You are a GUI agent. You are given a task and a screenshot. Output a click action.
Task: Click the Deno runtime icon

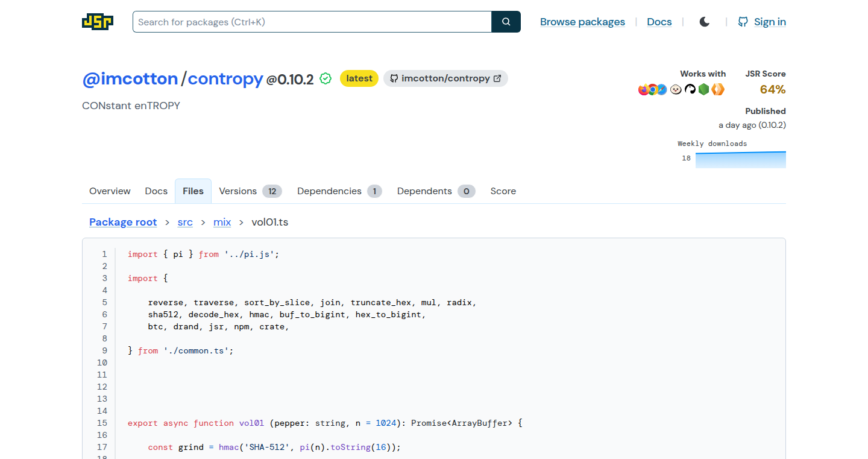pos(690,89)
